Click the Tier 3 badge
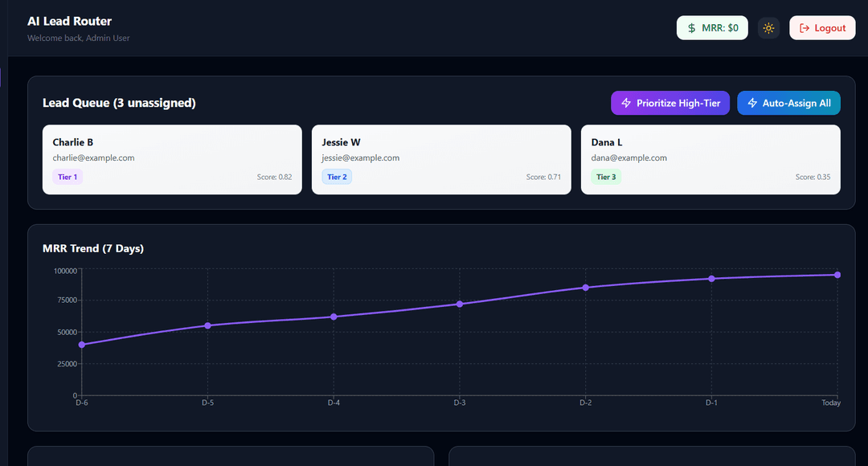Image resolution: width=868 pixels, height=466 pixels. (x=606, y=177)
